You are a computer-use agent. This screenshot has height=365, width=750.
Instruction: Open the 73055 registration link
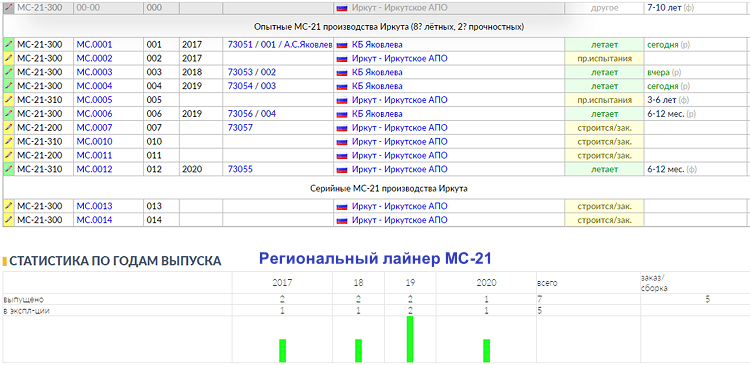point(240,170)
